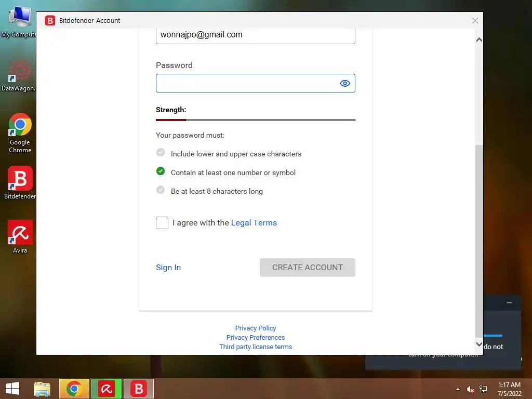The width and height of the screenshot is (532, 399).
Task: Click 'Contain at least one number or symbol' text
Action: tap(233, 172)
